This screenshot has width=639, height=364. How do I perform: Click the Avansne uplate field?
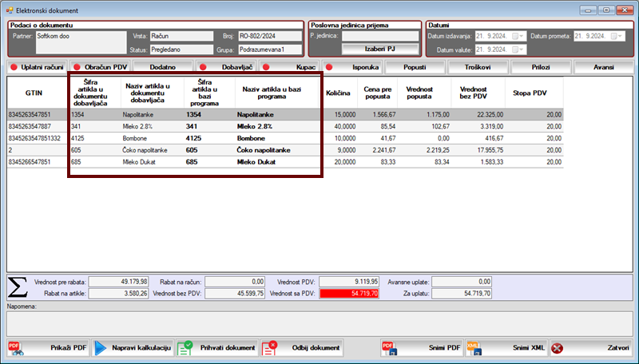point(462,281)
